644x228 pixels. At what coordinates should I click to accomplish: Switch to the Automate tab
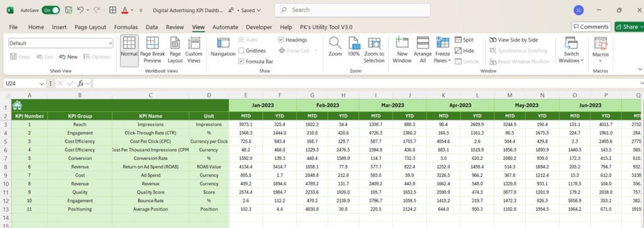[225, 27]
